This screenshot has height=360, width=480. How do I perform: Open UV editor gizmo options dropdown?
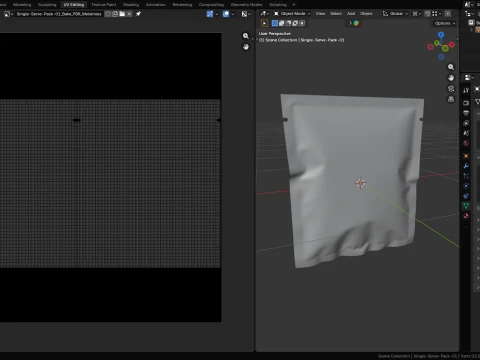click(217, 14)
